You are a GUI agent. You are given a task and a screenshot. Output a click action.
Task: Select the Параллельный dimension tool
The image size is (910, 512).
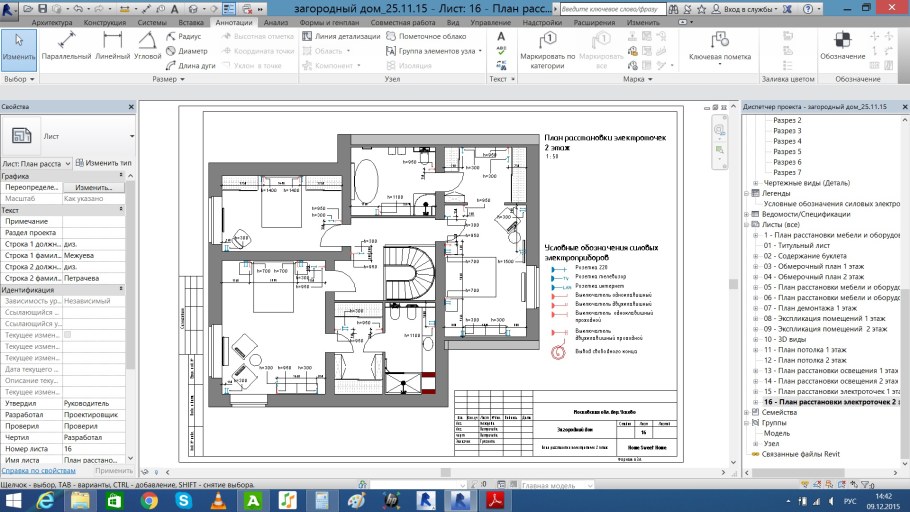pyautogui.click(x=67, y=46)
